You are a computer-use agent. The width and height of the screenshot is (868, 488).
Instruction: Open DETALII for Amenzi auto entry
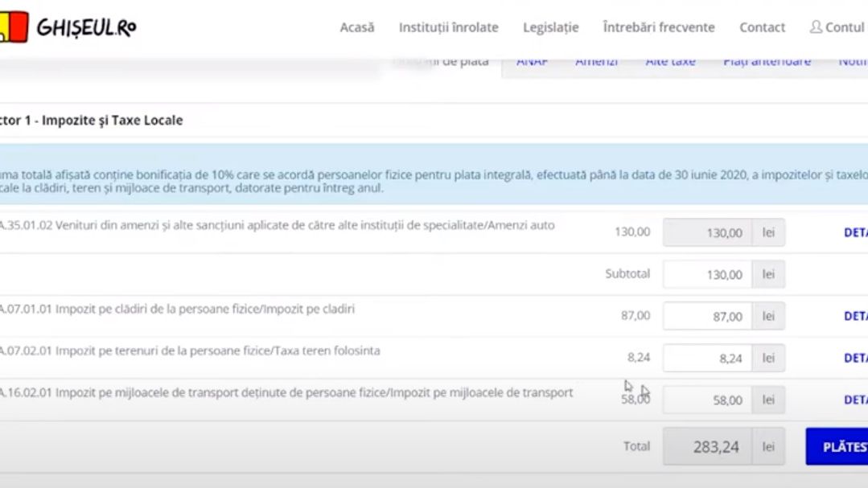point(858,232)
